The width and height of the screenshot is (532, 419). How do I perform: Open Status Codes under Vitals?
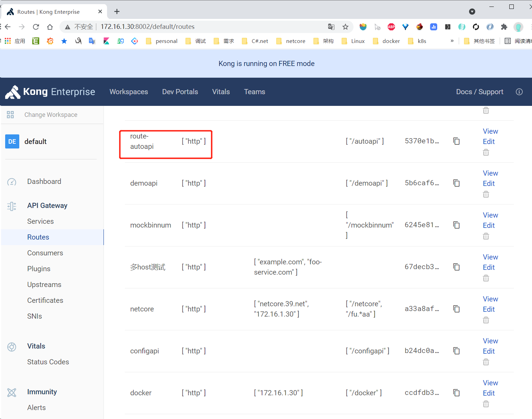point(48,362)
